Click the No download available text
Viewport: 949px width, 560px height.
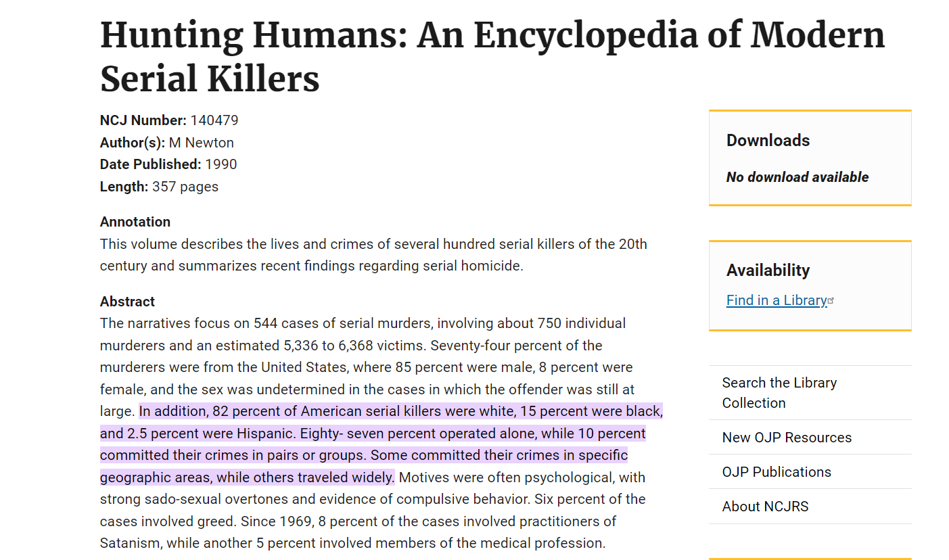point(797,177)
